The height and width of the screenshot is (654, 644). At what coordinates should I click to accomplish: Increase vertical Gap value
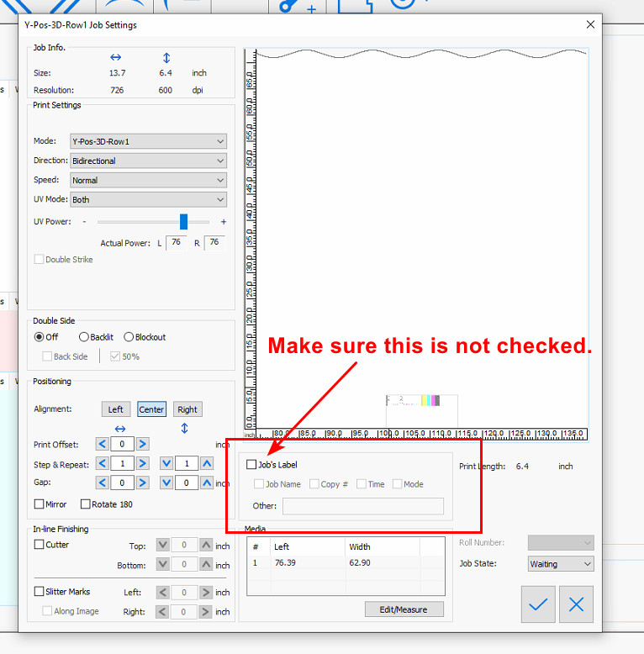click(x=207, y=483)
